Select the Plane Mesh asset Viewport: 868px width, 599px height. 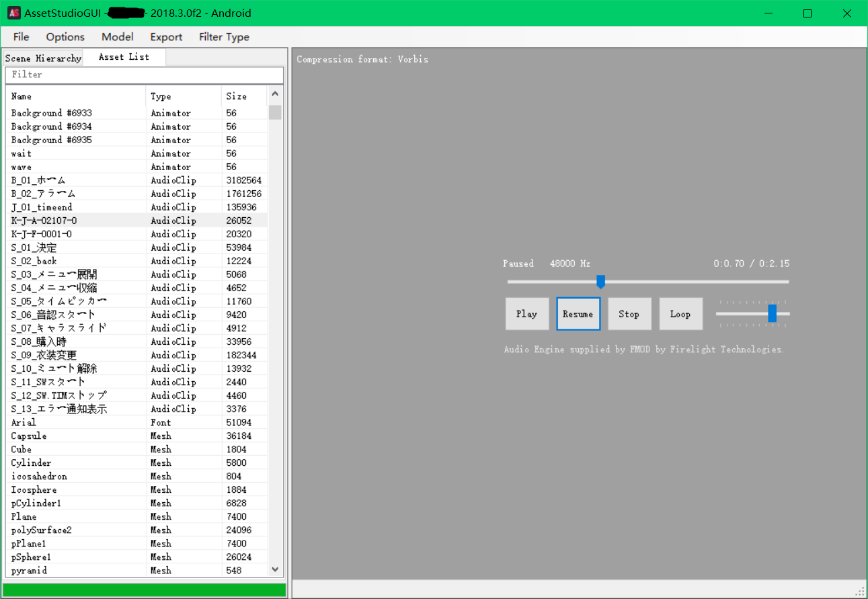(136, 516)
